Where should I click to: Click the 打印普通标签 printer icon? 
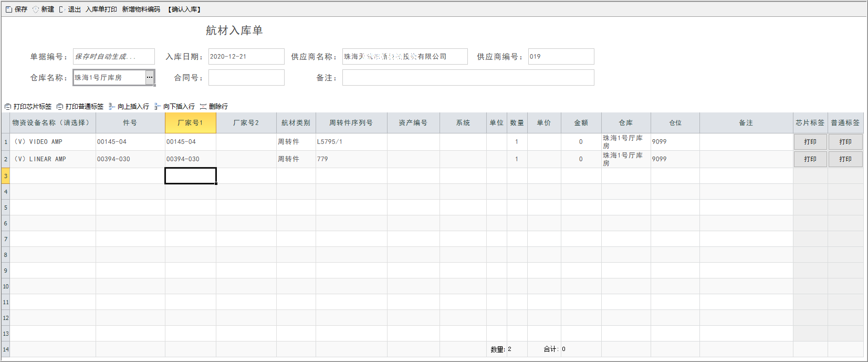(x=60, y=107)
